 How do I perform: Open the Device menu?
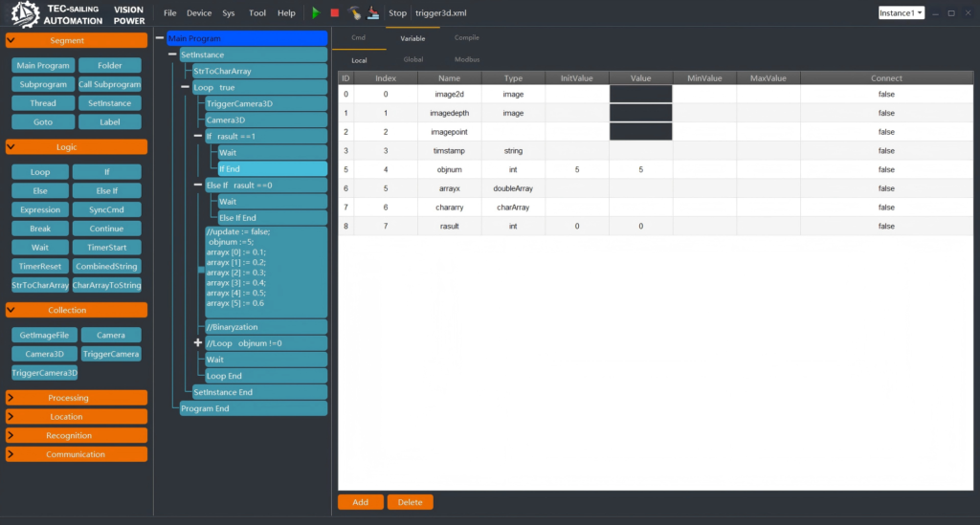tap(199, 13)
